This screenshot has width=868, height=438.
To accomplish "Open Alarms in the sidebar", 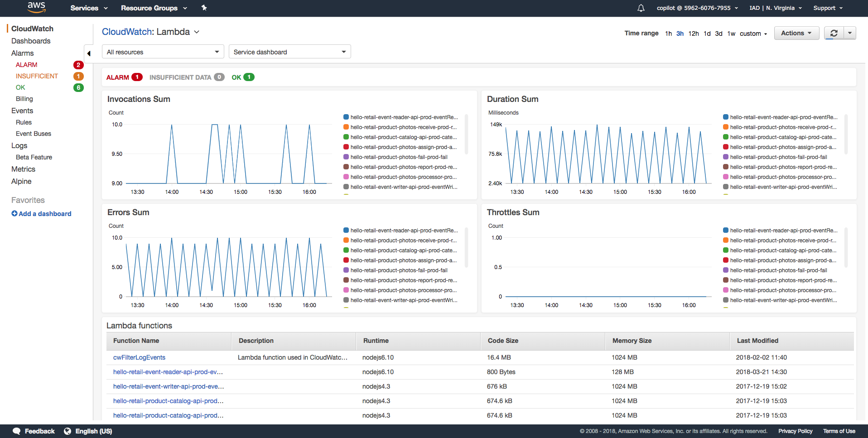I will click(x=23, y=53).
